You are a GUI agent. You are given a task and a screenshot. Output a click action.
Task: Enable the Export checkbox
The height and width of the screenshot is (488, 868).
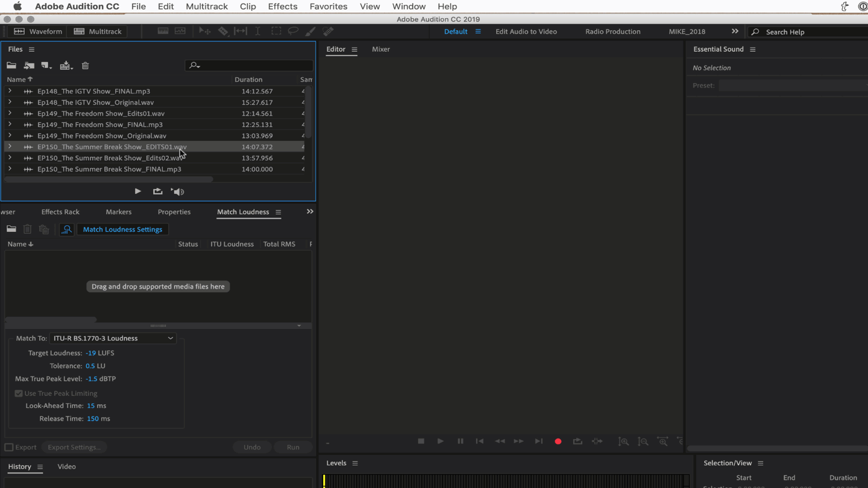point(9,448)
